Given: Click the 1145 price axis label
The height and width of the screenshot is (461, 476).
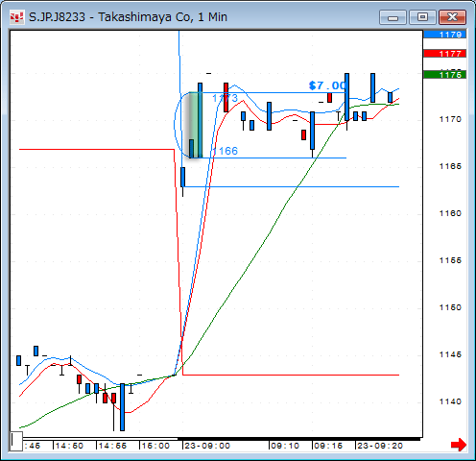Looking at the screenshot, I should (450, 354).
